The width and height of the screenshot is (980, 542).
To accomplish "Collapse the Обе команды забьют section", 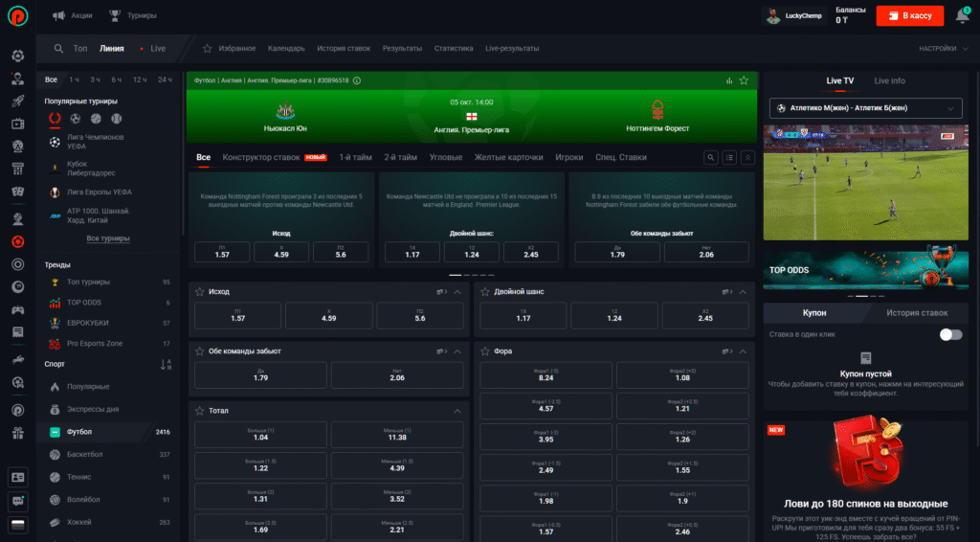I will [457, 351].
